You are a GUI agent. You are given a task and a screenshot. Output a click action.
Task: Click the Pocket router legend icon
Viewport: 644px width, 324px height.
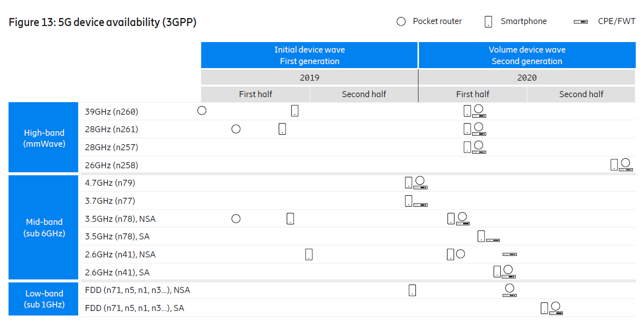pyautogui.click(x=401, y=22)
